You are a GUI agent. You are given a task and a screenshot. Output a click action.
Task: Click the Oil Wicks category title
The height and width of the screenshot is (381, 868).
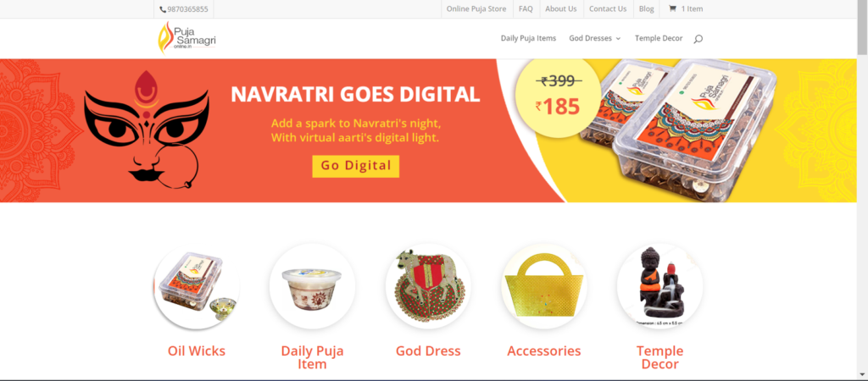(x=197, y=351)
